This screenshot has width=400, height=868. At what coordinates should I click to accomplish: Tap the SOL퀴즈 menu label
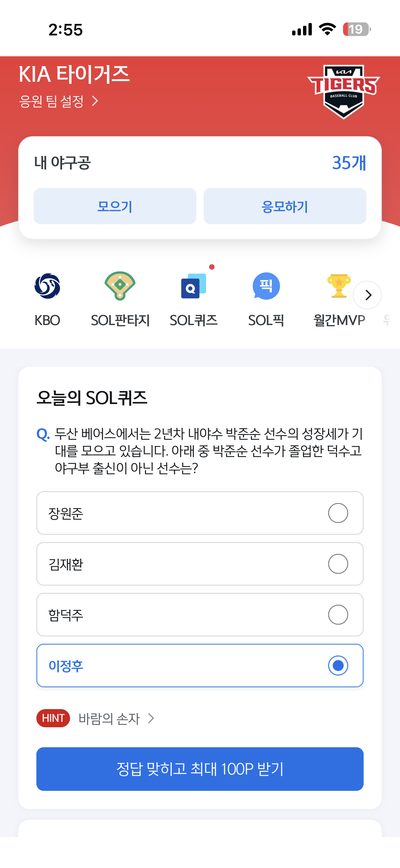194,320
